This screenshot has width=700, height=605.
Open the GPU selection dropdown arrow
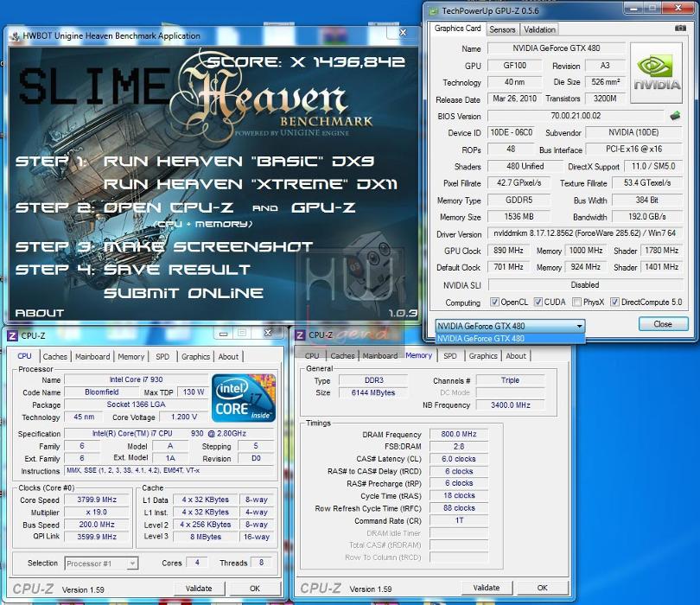coord(579,326)
